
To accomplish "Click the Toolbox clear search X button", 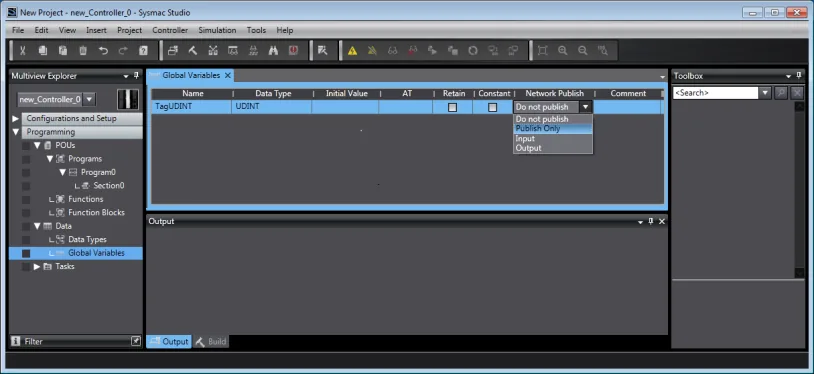I will pyautogui.click(x=797, y=93).
